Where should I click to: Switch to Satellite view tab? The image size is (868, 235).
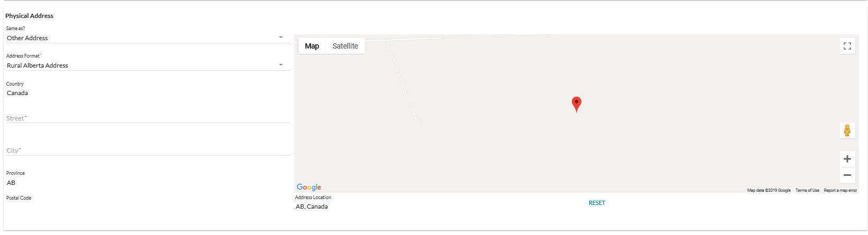[x=345, y=46]
